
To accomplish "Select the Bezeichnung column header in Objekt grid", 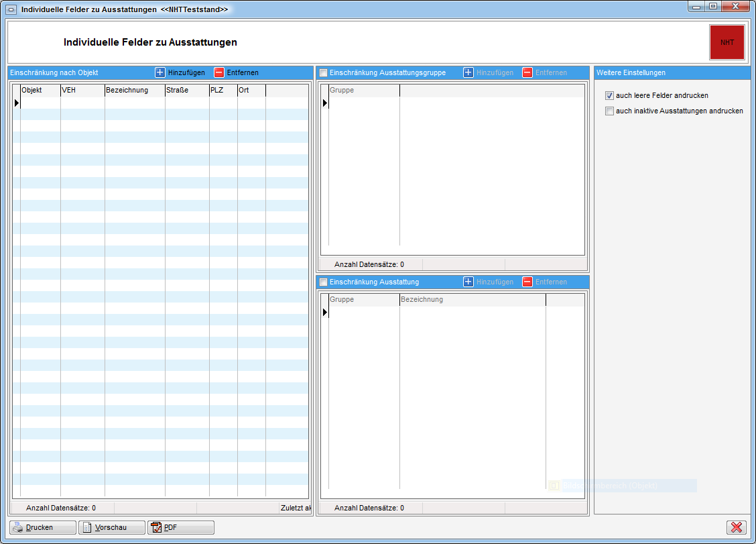I will tap(134, 91).
